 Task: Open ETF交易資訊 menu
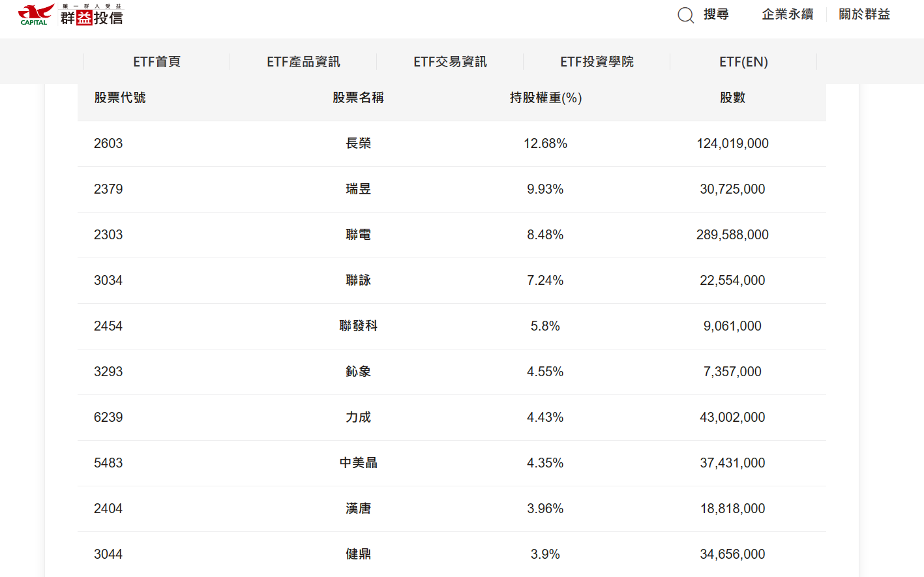(x=450, y=62)
